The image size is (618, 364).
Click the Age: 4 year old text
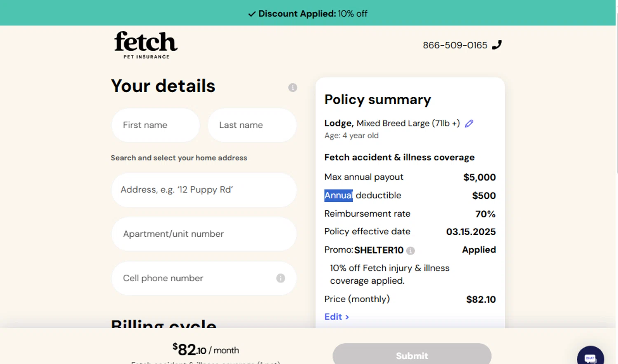coord(351,135)
